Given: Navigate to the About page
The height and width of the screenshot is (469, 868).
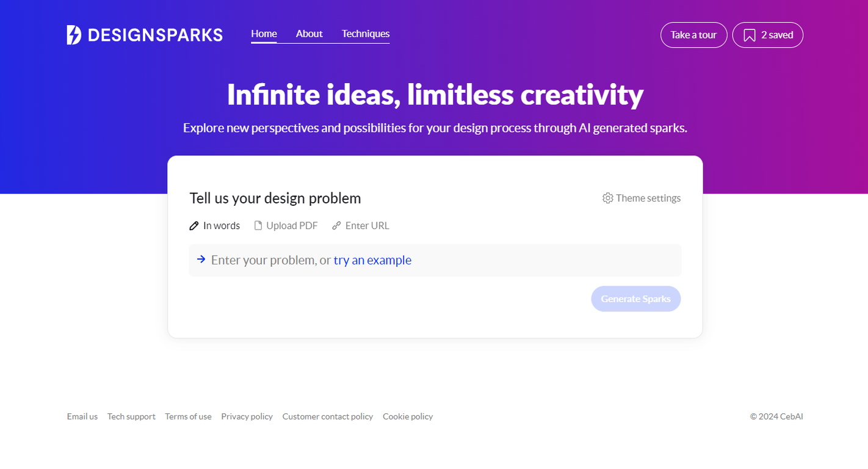Looking at the screenshot, I should [309, 34].
